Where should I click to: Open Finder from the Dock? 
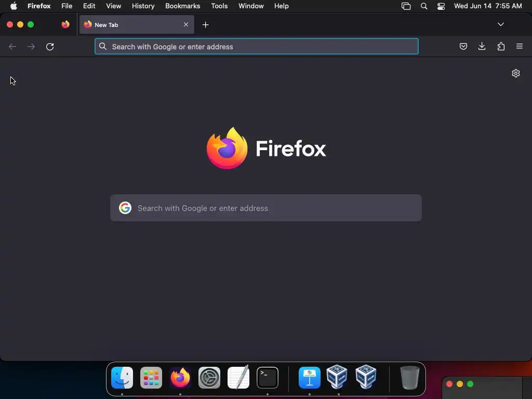[122, 377]
